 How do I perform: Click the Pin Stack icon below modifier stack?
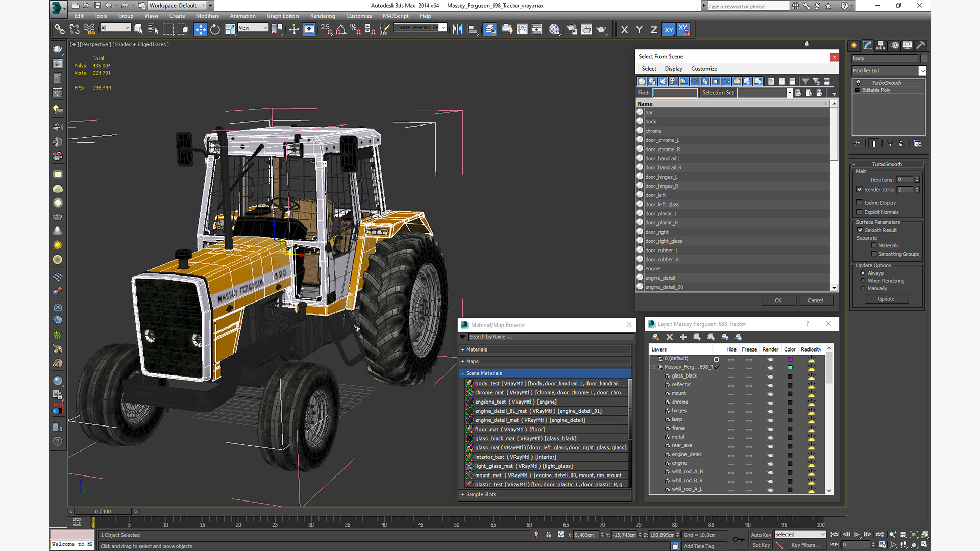tap(858, 144)
